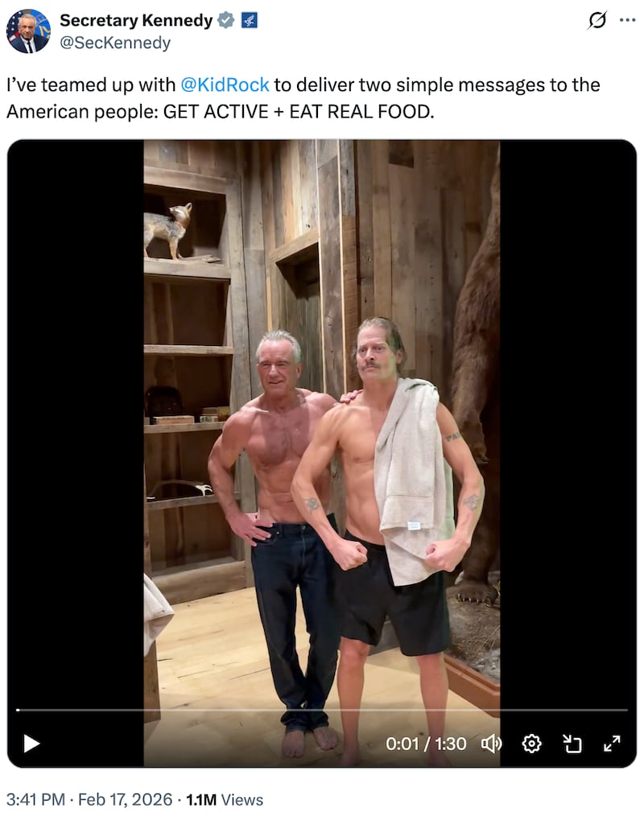Mute the video volume
644x816 pixels.
(x=491, y=744)
